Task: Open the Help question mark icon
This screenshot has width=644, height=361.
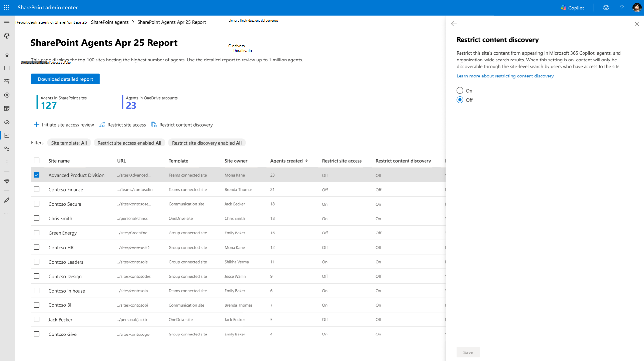Action: coord(622,8)
